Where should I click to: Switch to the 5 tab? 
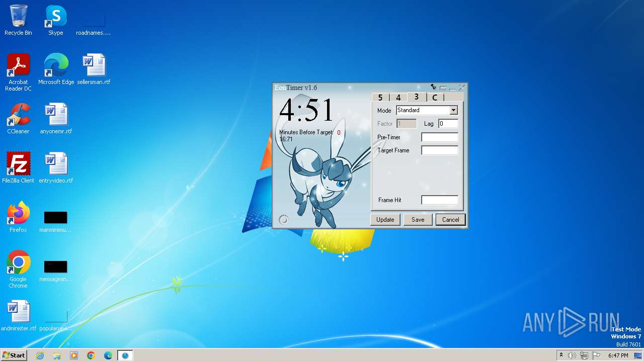380,98
